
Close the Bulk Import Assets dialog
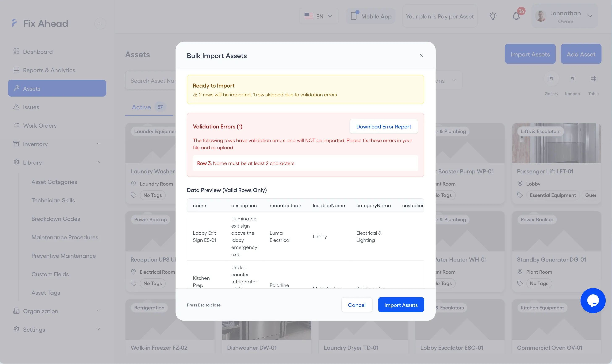click(x=421, y=55)
